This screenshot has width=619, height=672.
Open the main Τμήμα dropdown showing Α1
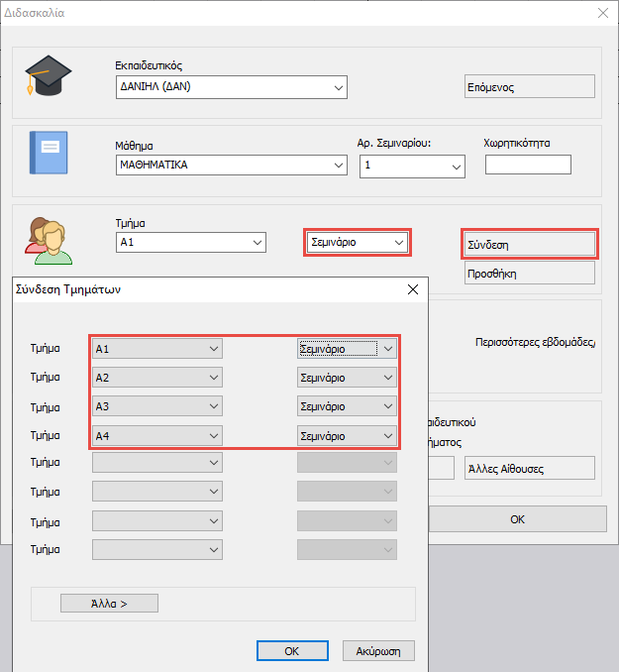coord(190,242)
